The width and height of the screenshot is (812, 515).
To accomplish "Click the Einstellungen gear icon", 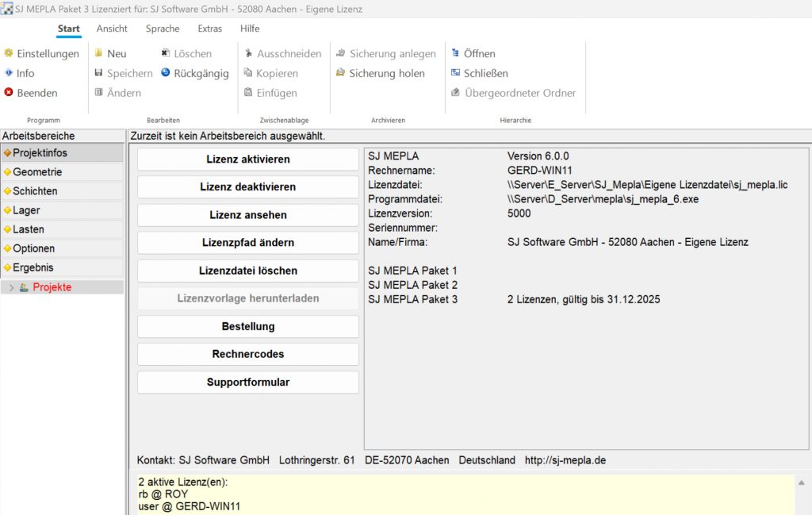I will tap(9, 53).
